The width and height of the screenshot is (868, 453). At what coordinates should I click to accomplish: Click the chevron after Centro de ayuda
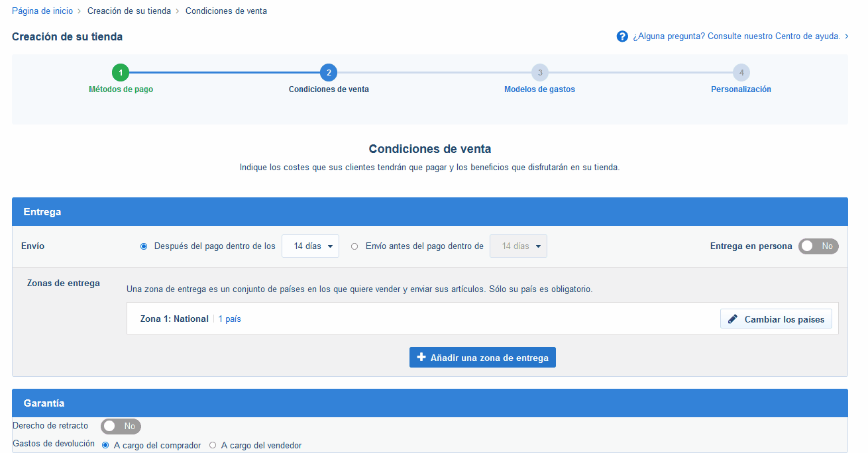[847, 36]
